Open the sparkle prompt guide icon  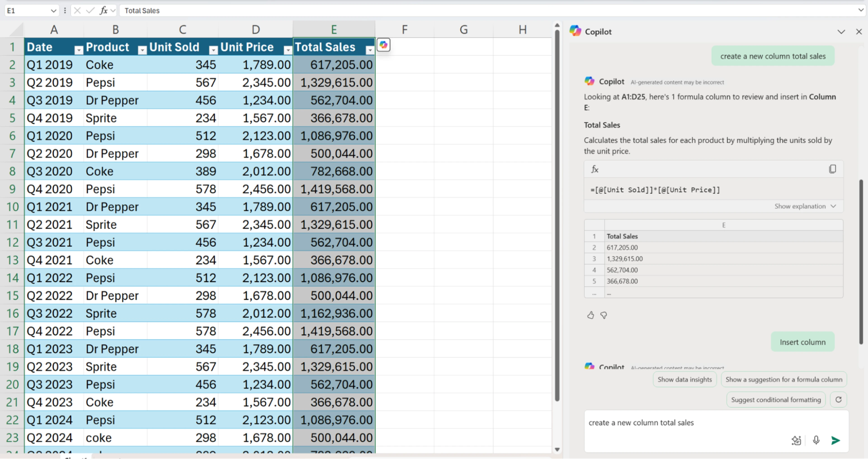click(796, 440)
